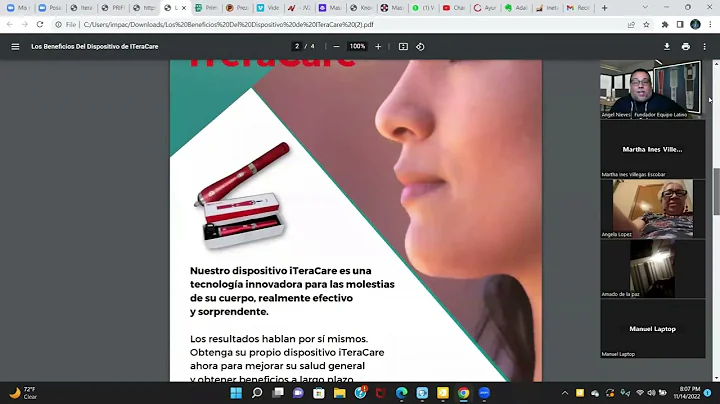Viewport: 720px width, 404px height.
Task: Switch to the first Zoom 'Mis' tab
Action: [18, 8]
